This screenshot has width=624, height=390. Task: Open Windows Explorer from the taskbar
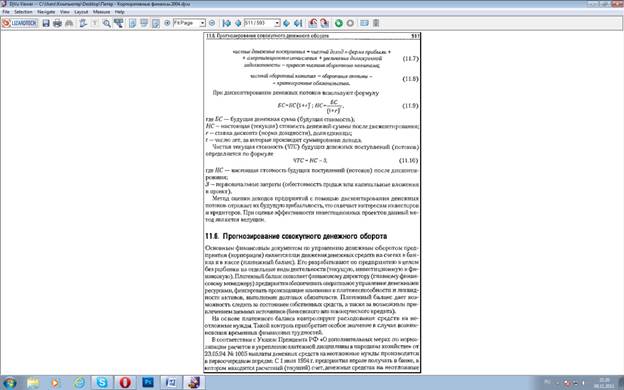pyautogui.click(x=33, y=383)
